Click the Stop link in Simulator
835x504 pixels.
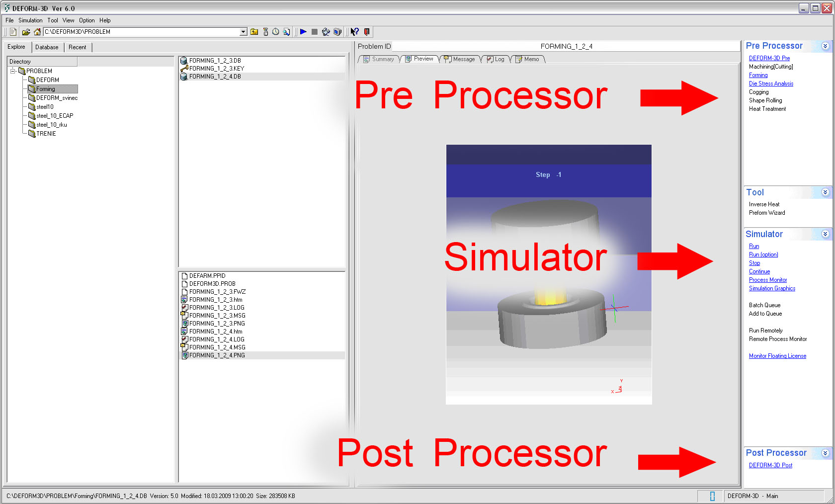(754, 263)
